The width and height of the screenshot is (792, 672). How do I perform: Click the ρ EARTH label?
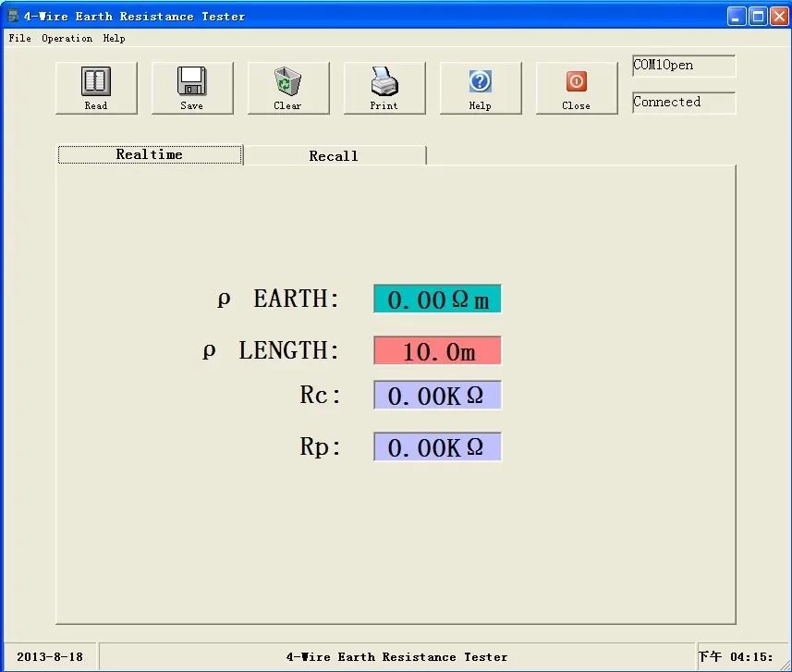(278, 299)
